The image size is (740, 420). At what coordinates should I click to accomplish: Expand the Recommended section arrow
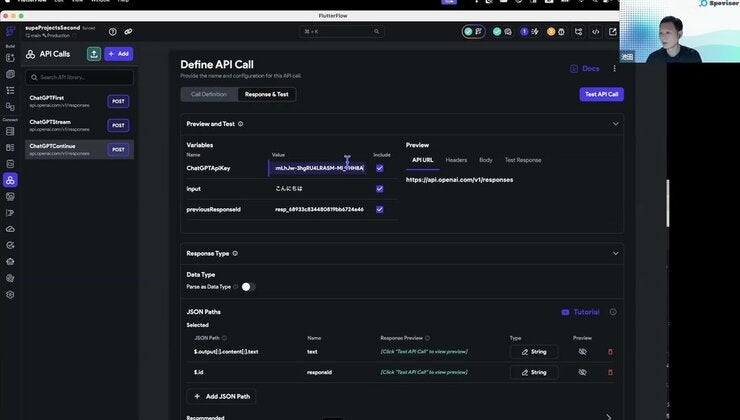click(x=609, y=417)
